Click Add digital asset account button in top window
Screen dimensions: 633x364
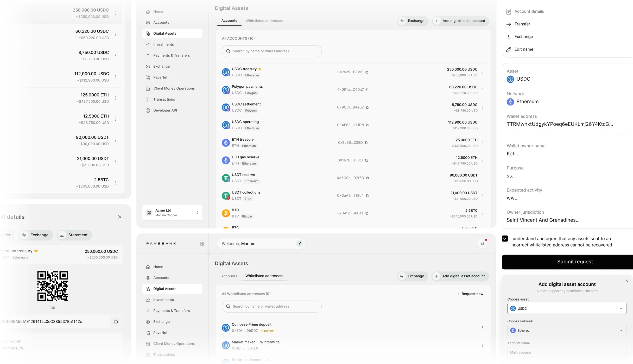click(x=460, y=21)
